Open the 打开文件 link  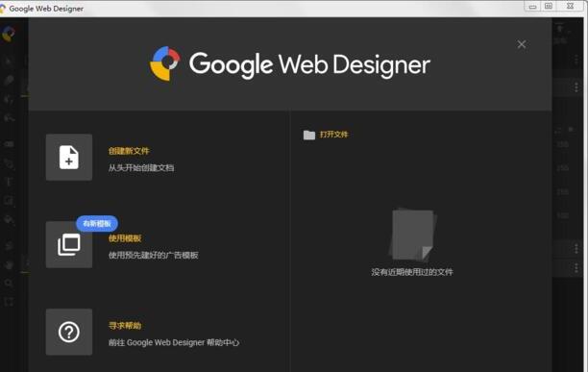coord(333,135)
